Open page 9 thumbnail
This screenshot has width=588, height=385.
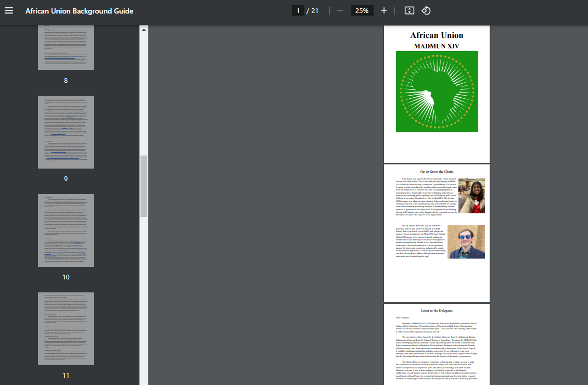coord(66,132)
